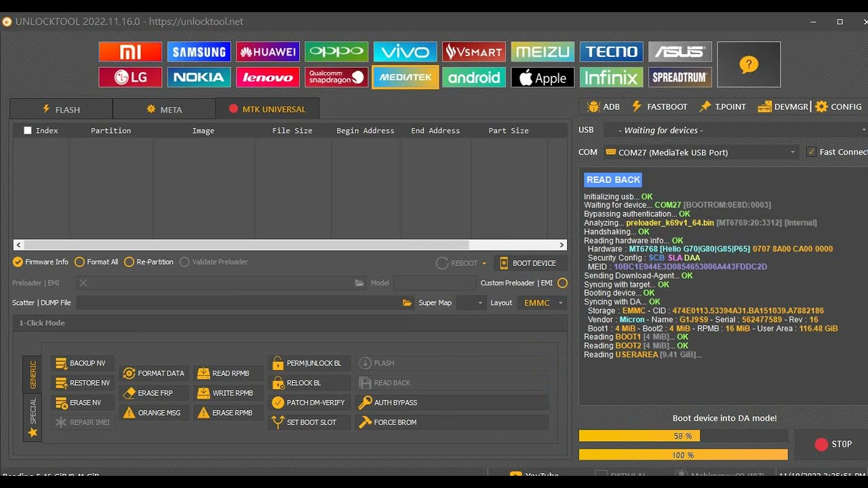Open the Huawei brand section

[268, 52]
